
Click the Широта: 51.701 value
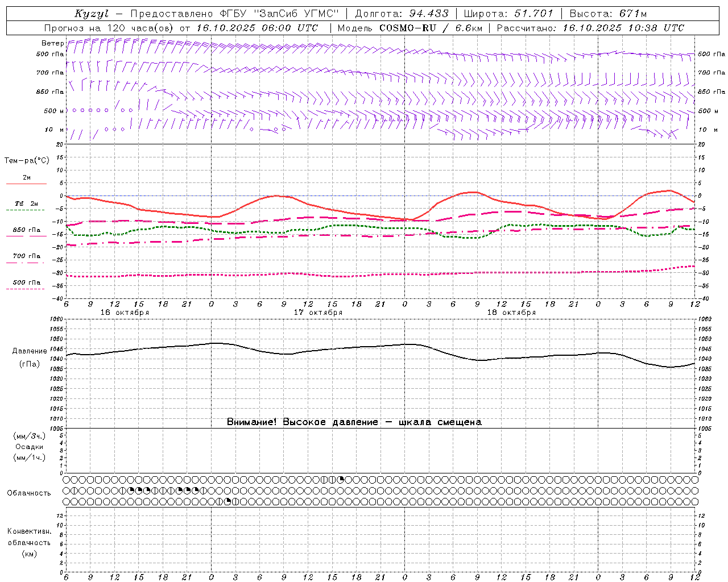click(x=508, y=14)
